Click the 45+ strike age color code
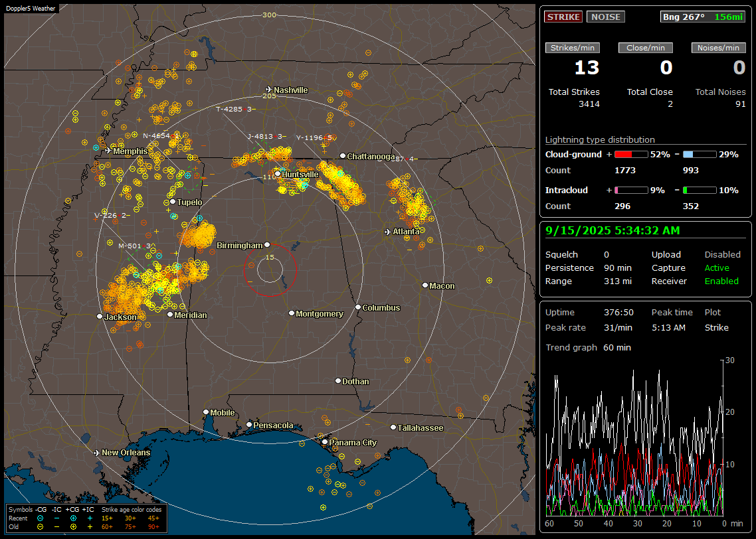This screenshot has height=539, width=756. pyautogui.click(x=154, y=518)
